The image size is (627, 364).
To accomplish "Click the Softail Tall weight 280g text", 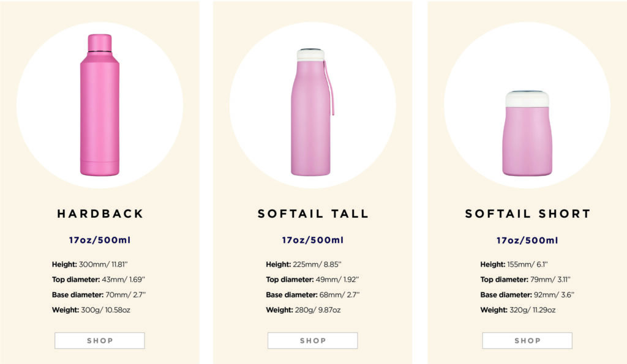I will click(303, 310).
